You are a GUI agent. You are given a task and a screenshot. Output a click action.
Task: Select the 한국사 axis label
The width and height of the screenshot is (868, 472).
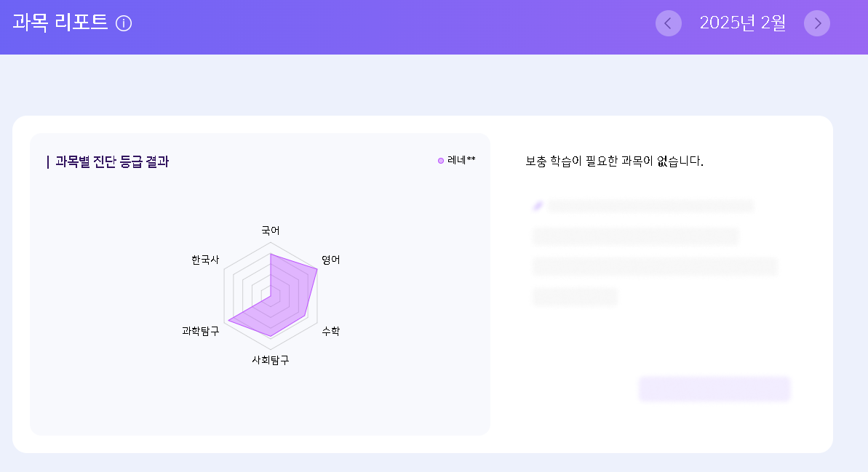click(x=205, y=260)
